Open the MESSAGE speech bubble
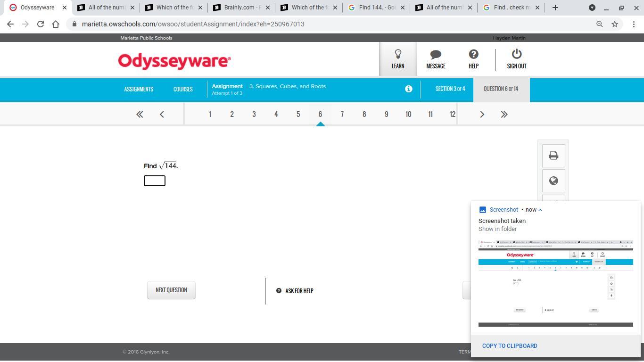This screenshot has width=644, height=362. 436,59
